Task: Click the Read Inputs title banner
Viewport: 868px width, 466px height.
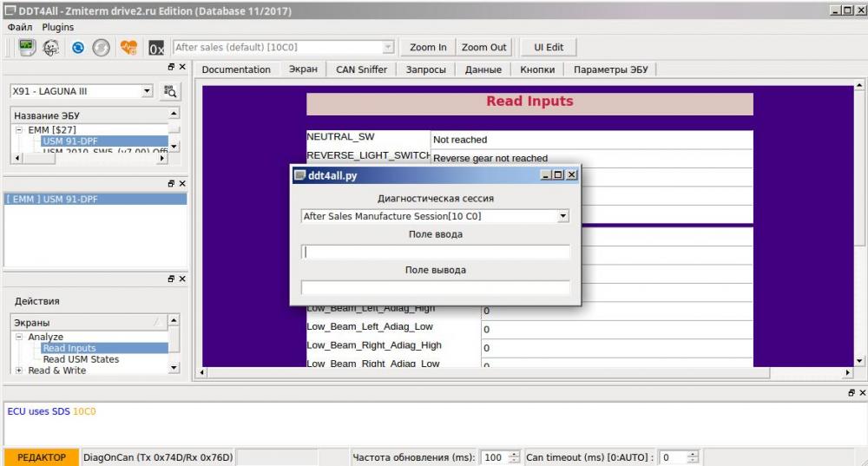Action: [x=529, y=104]
